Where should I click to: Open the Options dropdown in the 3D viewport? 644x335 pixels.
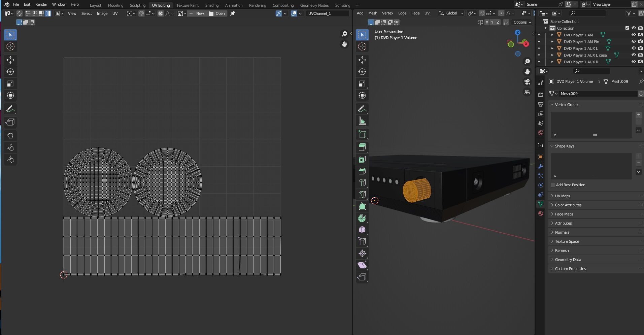coord(522,22)
